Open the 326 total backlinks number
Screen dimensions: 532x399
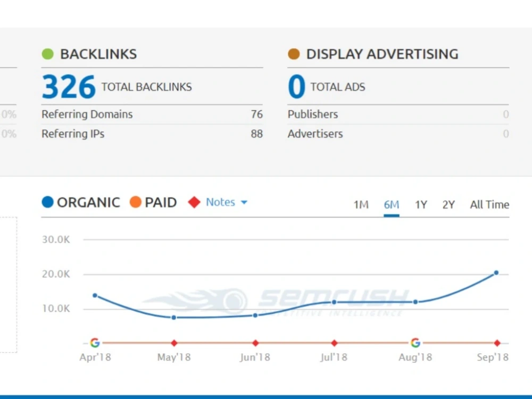click(x=69, y=87)
